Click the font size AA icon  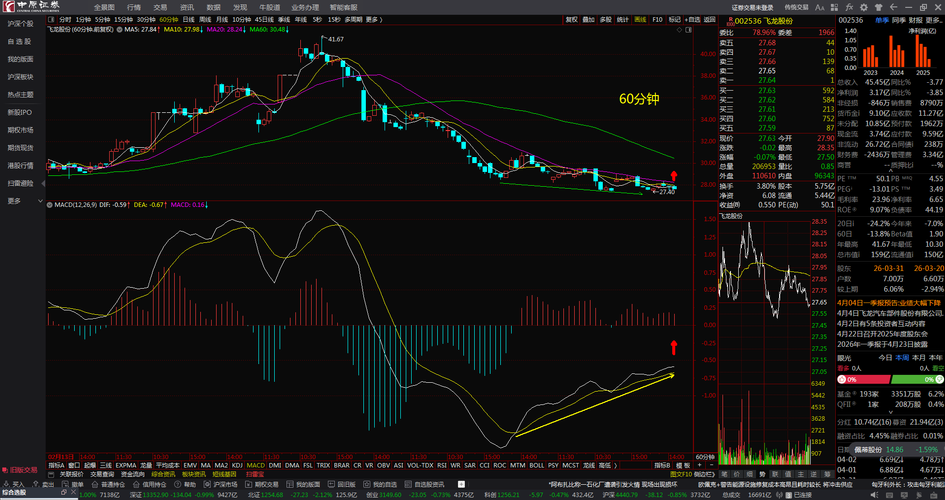click(820, 7)
